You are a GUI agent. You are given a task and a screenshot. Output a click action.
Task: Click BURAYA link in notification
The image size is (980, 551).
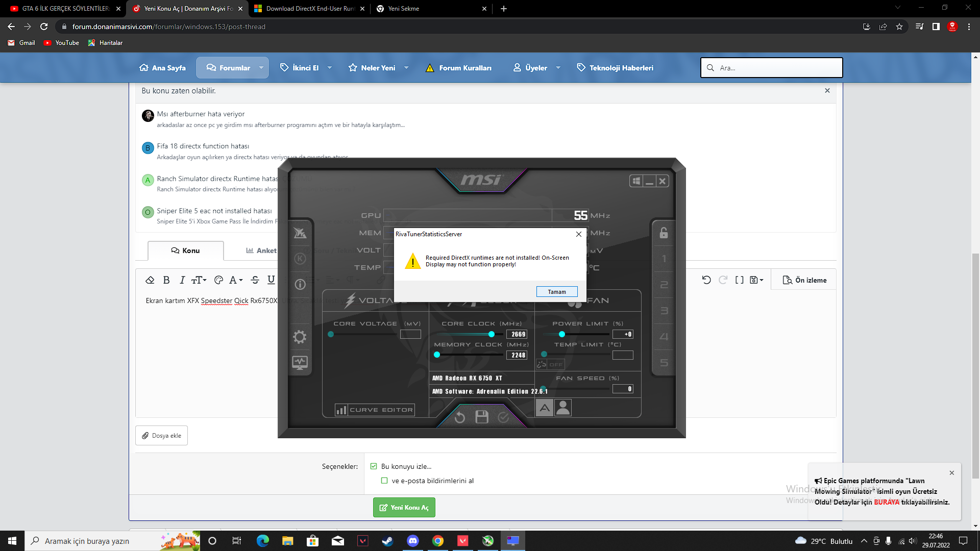887,502
